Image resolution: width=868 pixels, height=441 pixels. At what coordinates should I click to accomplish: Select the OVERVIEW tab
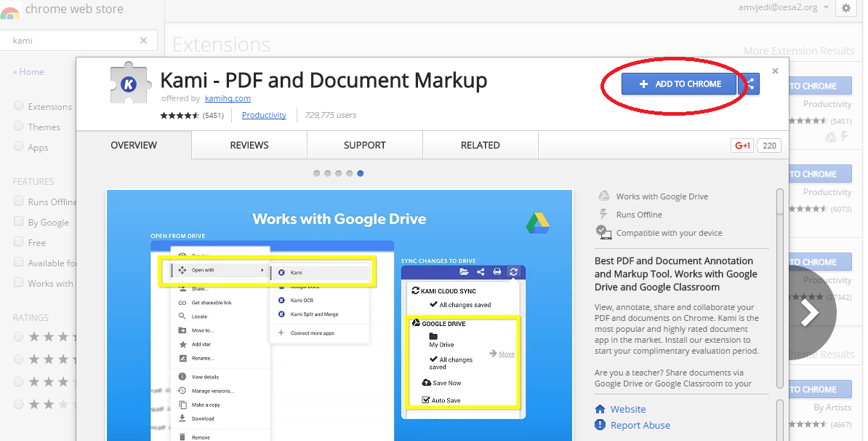point(134,145)
